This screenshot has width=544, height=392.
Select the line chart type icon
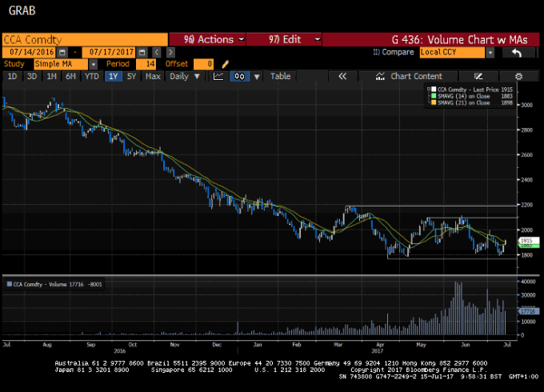(x=218, y=76)
